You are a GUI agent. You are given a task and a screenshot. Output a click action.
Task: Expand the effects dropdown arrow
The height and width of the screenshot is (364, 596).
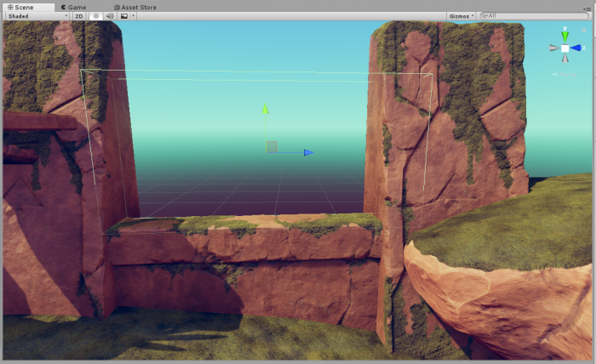133,16
